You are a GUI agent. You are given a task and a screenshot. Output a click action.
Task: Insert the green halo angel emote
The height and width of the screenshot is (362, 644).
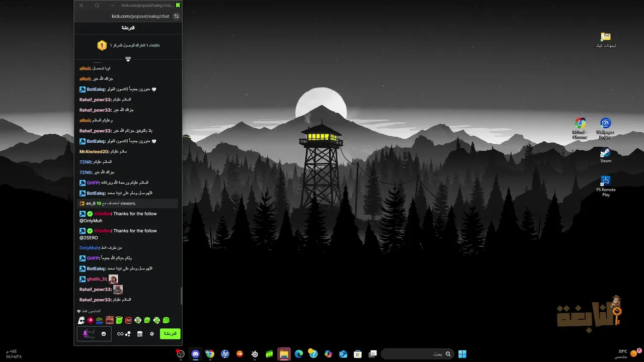119,320
